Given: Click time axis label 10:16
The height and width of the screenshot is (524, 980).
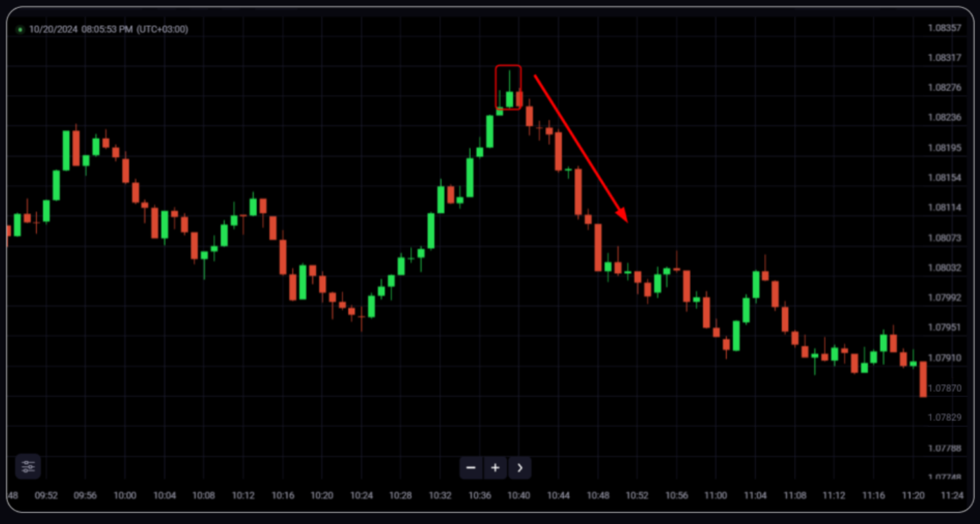Looking at the screenshot, I should pos(283,496).
